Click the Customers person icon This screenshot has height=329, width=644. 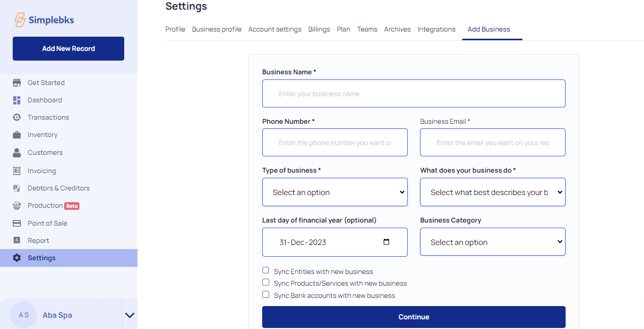pyautogui.click(x=17, y=153)
